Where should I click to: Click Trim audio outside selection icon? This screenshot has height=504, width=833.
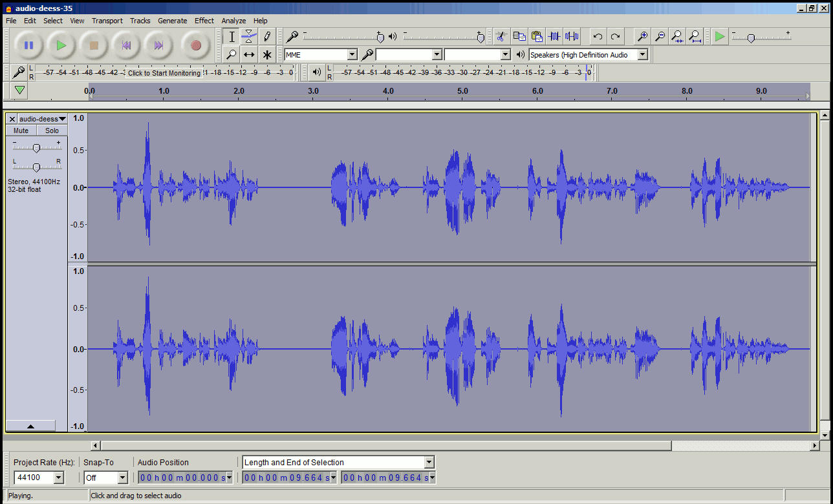pyautogui.click(x=554, y=36)
